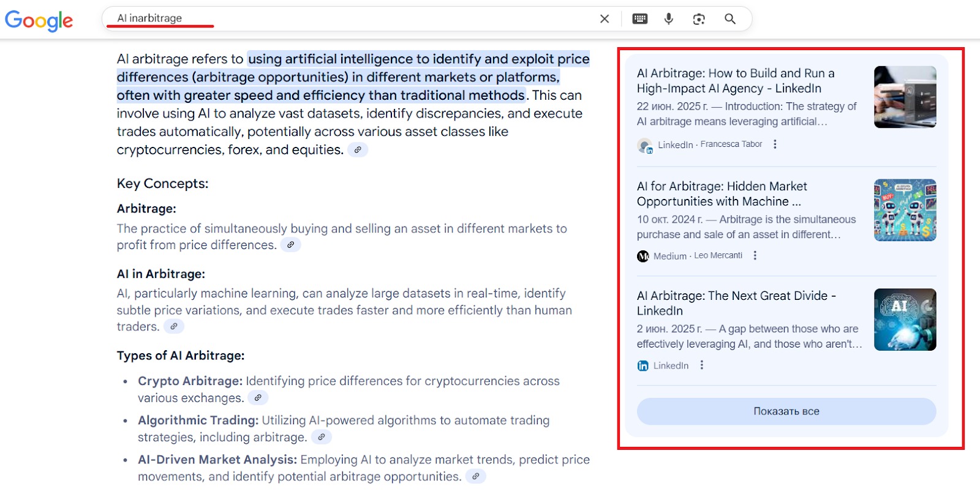Click the 'Arbitrage:' subheading under Key Concepts
Screen dimensions: 980x497
tap(146, 209)
